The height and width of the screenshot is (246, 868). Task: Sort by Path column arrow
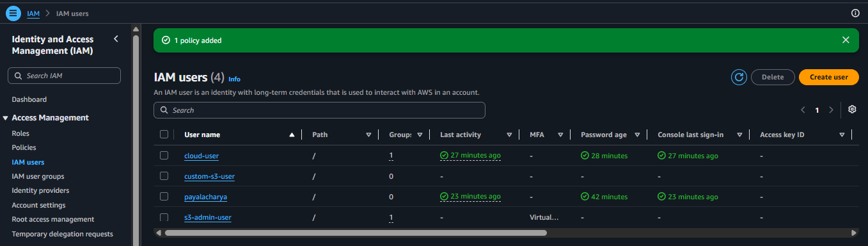click(368, 135)
